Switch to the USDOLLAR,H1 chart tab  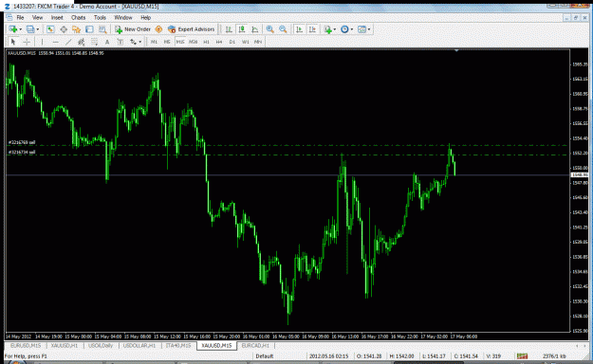(x=139, y=345)
